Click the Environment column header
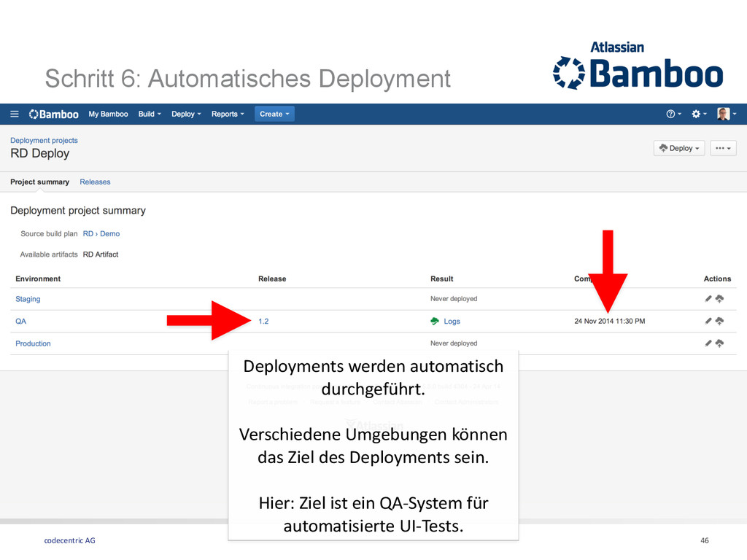747x560 pixels. [38, 279]
